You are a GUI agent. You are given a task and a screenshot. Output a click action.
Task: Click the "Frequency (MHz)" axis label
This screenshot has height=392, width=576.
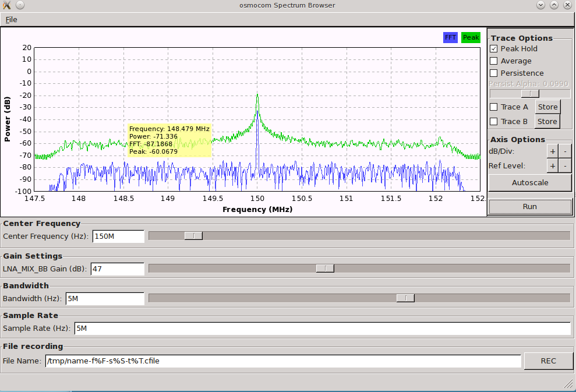pyautogui.click(x=257, y=210)
